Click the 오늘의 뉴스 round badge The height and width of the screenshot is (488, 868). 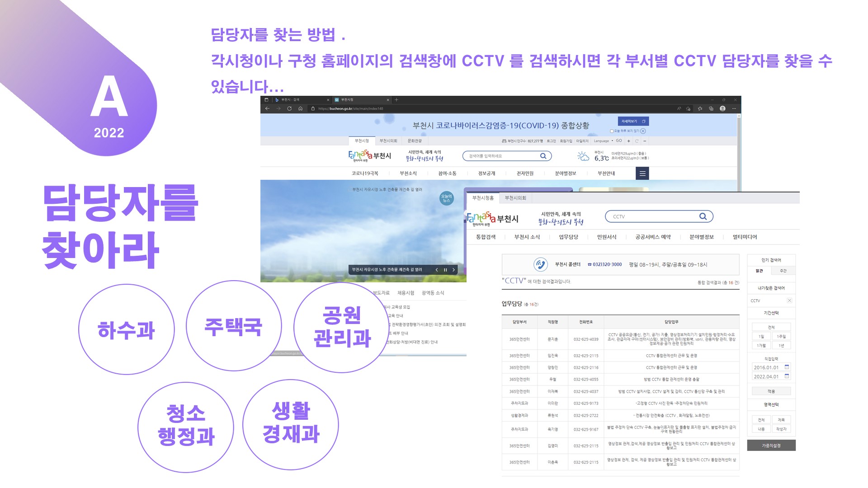(x=447, y=198)
